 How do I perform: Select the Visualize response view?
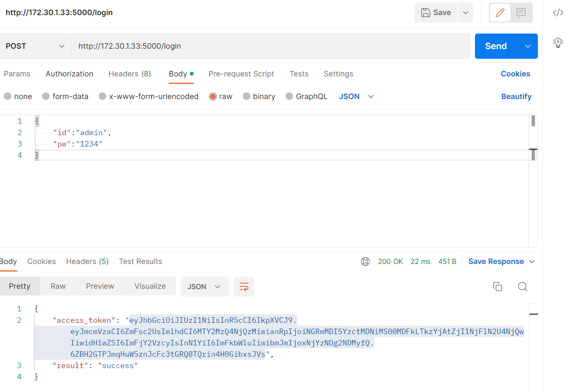point(150,286)
